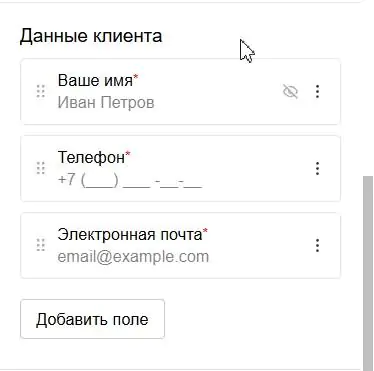The height and width of the screenshot is (371, 374).
Task: Select the drag handle of Электронная почта field
Action: 41,245
